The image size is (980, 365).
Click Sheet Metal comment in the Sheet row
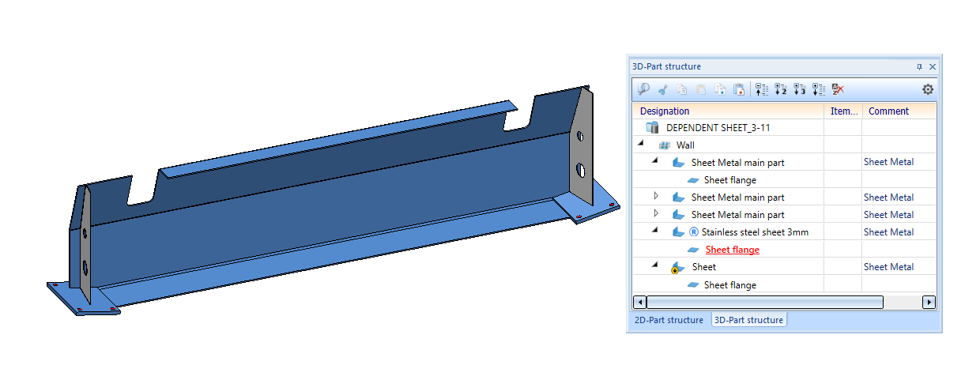pos(888,267)
